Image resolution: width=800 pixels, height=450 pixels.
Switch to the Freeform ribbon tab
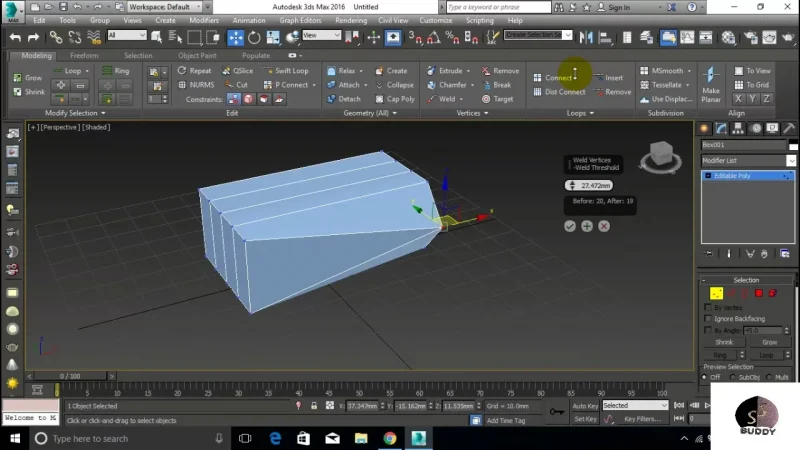pos(84,56)
